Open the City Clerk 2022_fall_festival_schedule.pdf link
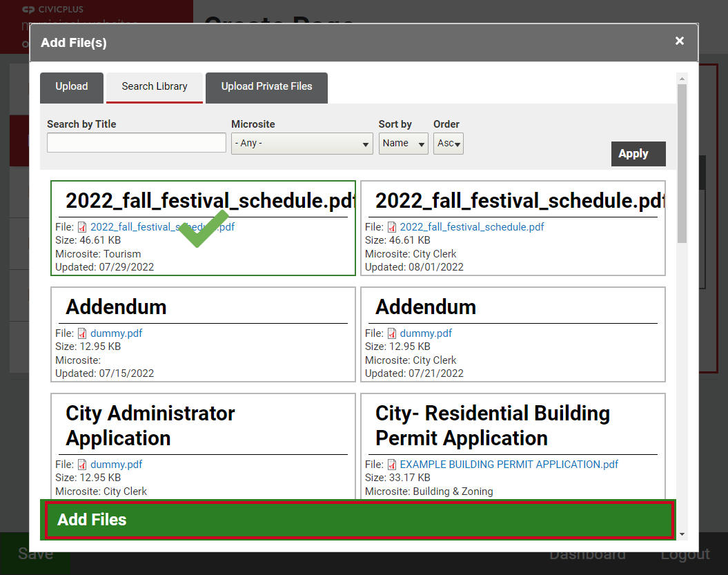Screen dimensions: 728x575 [x=472, y=227]
